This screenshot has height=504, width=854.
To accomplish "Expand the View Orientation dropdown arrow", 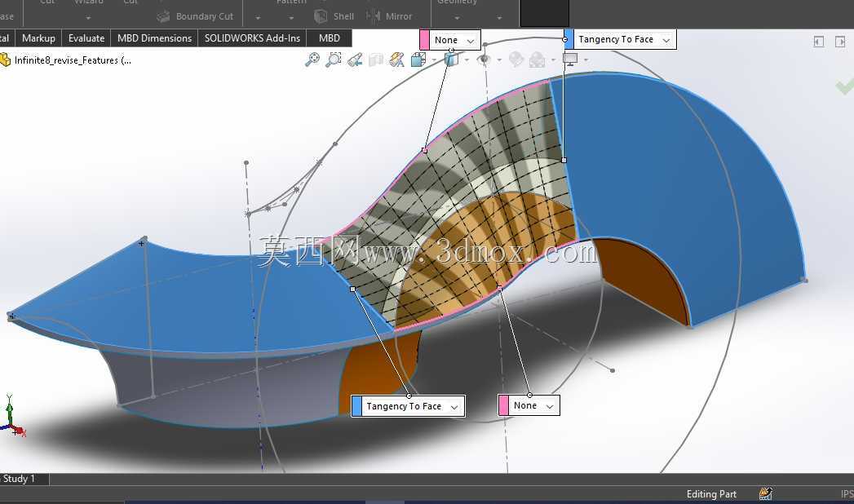I will pos(434,60).
